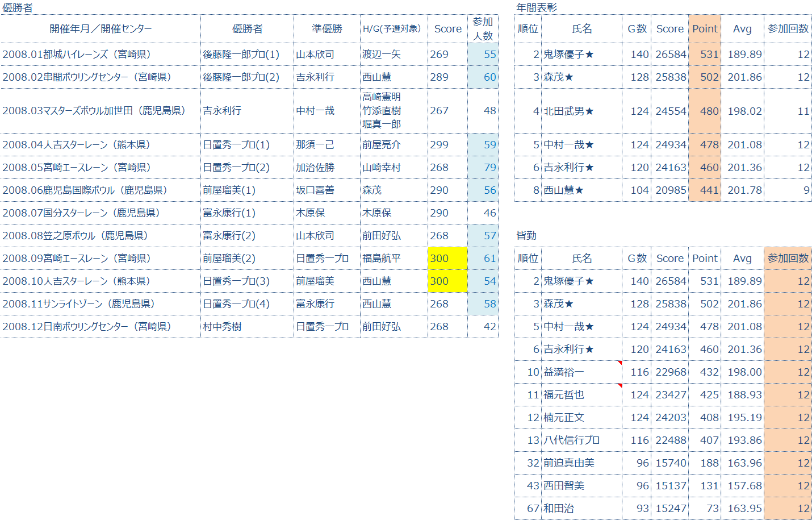Select the 2008.02串間ボウリングセンター（宮崎県） cell
Image resolution: width=812 pixels, height=520 pixels.
pyautogui.click(x=101, y=77)
